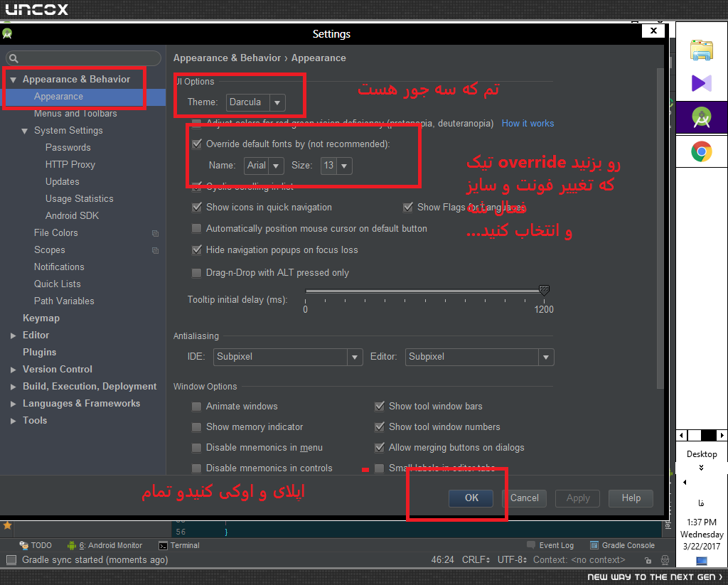Toggle Show icons in quick navigation

click(x=197, y=207)
